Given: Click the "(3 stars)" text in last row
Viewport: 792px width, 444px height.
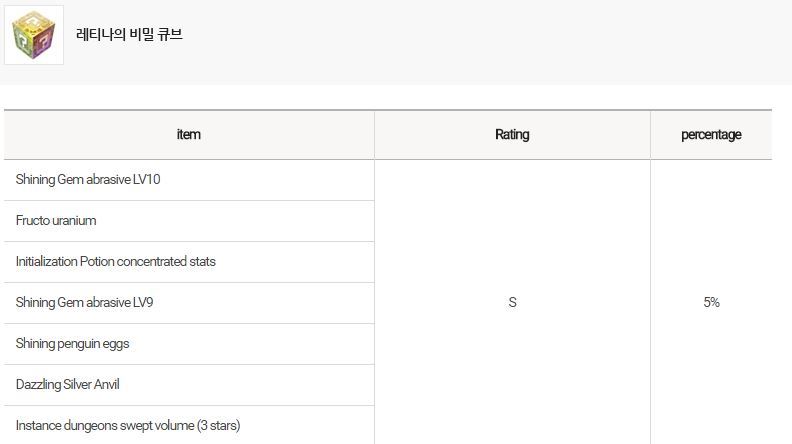Looking at the screenshot, I should [218, 426].
